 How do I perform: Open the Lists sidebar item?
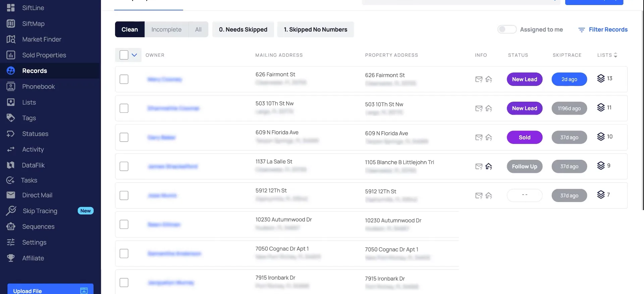(x=29, y=102)
